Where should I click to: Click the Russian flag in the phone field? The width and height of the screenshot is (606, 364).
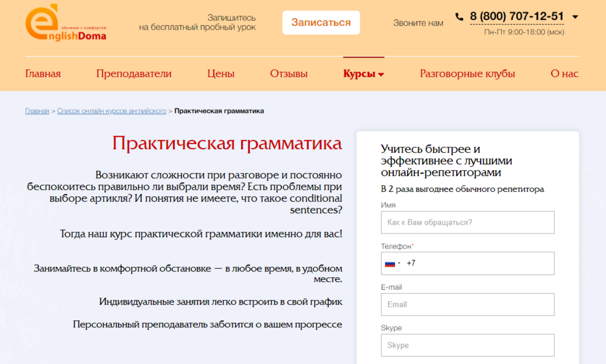[391, 263]
